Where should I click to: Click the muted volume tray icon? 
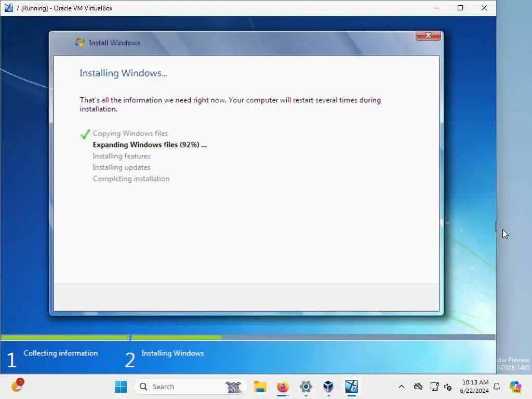tap(448, 387)
